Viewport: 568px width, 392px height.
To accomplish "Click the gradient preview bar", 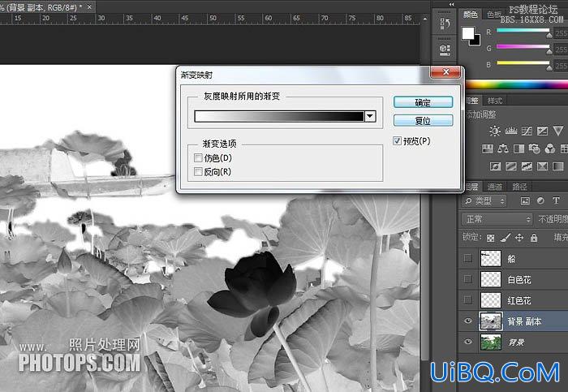I will (279, 116).
